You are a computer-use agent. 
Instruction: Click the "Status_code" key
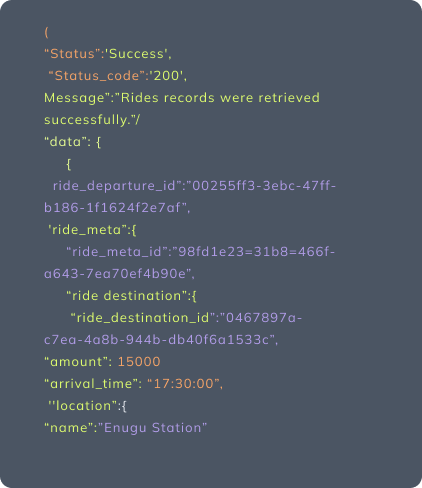pyautogui.click(x=96, y=76)
